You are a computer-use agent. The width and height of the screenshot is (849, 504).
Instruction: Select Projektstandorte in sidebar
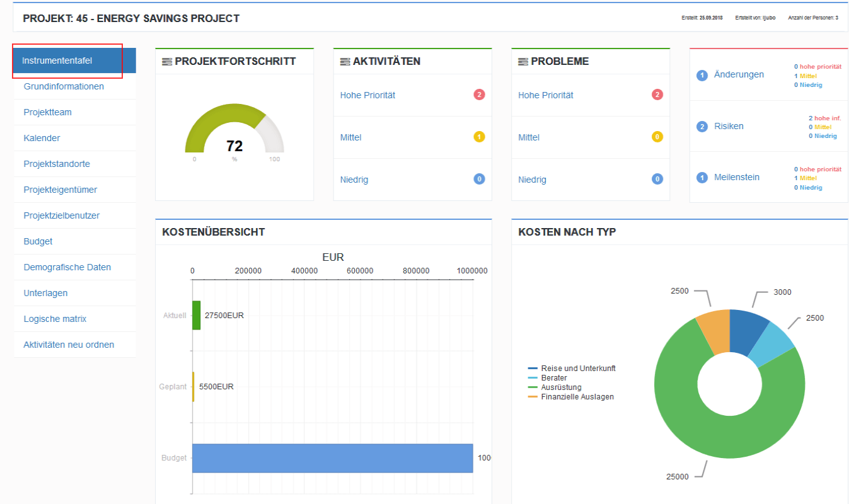(74, 164)
